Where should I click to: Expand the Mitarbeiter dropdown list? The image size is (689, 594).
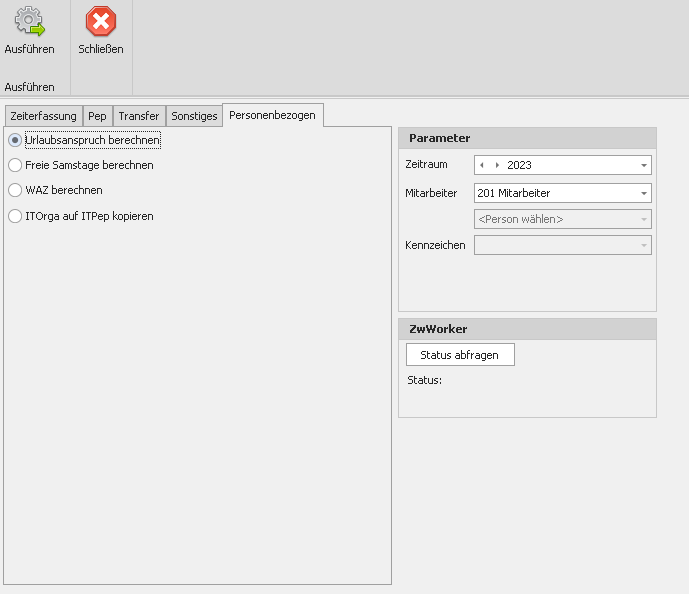click(x=643, y=193)
